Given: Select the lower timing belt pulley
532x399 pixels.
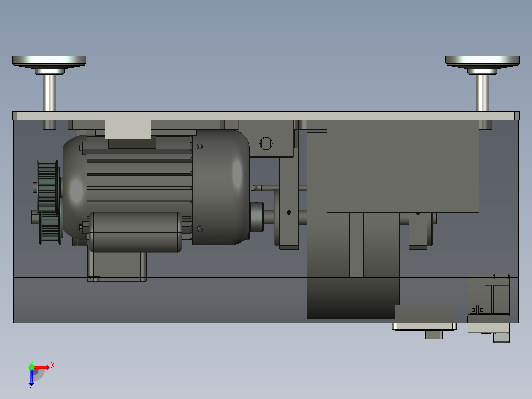Looking at the screenshot, I should pyautogui.click(x=50, y=228).
